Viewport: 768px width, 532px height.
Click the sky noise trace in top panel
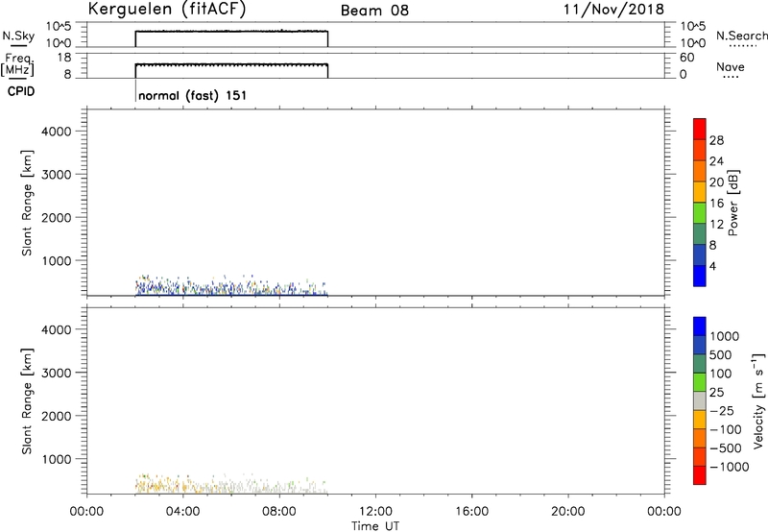(231, 32)
